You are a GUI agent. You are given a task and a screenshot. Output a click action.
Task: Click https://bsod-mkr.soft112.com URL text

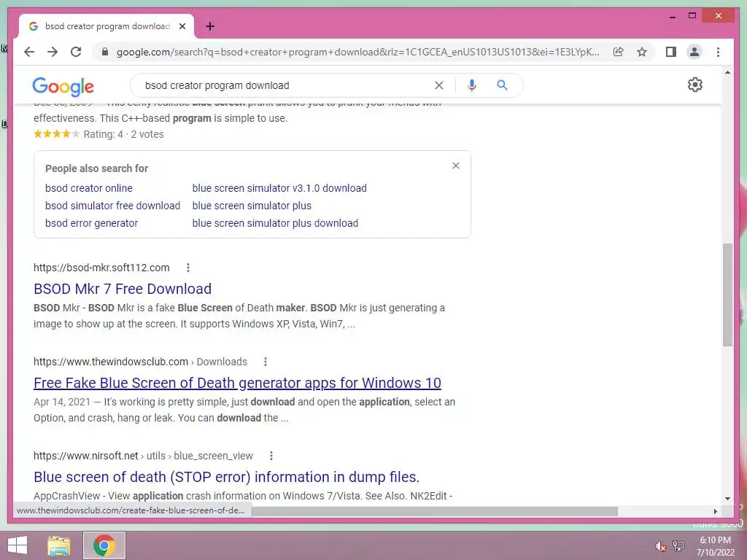tap(101, 268)
